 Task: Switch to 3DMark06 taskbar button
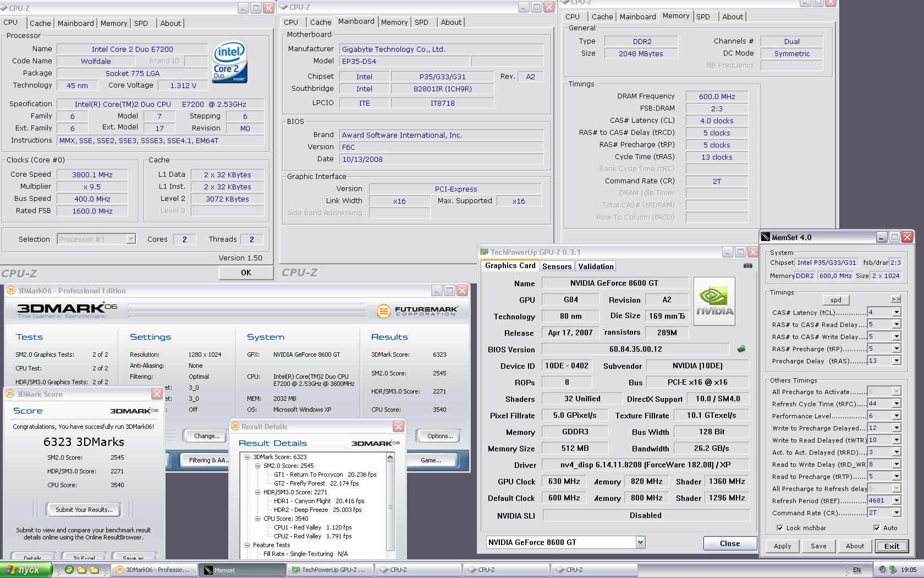point(153,570)
